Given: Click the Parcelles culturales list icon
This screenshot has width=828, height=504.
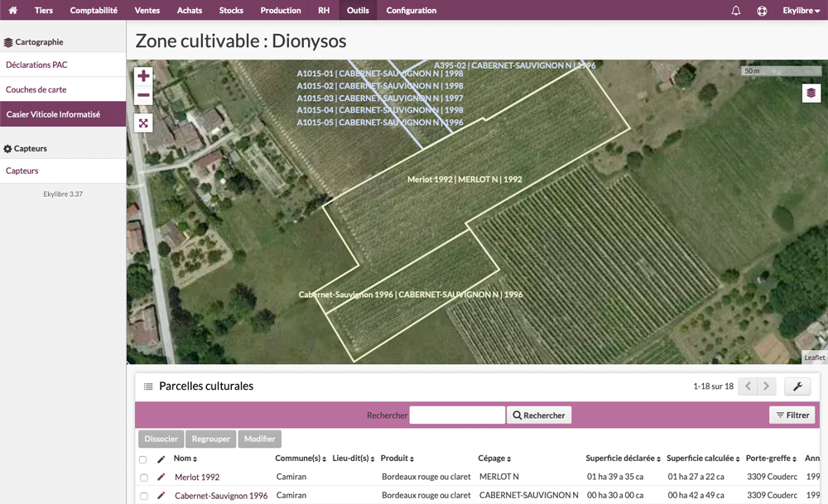Looking at the screenshot, I should tap(148, 386).
